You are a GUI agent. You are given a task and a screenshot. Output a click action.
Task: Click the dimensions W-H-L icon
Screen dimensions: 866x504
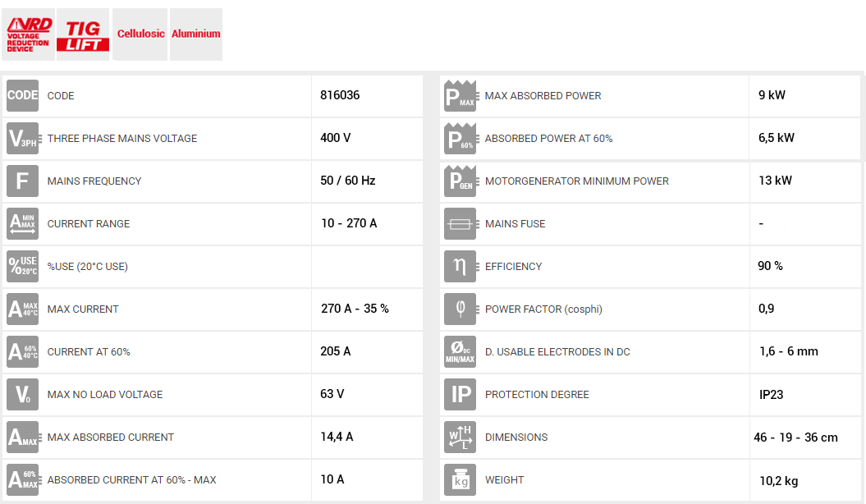coord(460,437)
